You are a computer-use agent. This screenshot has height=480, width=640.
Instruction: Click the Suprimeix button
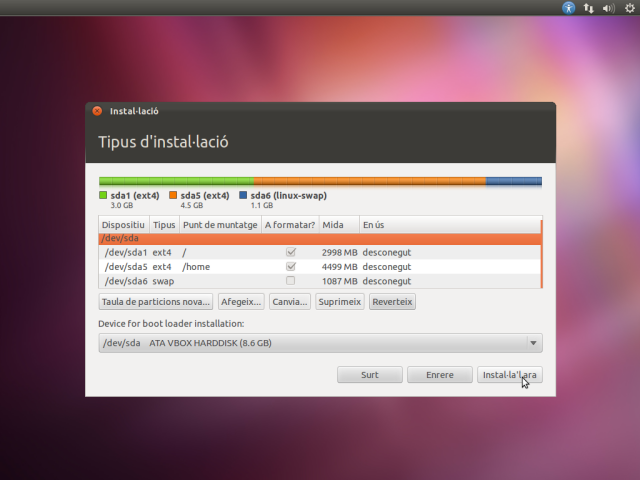tap(340, 302)
